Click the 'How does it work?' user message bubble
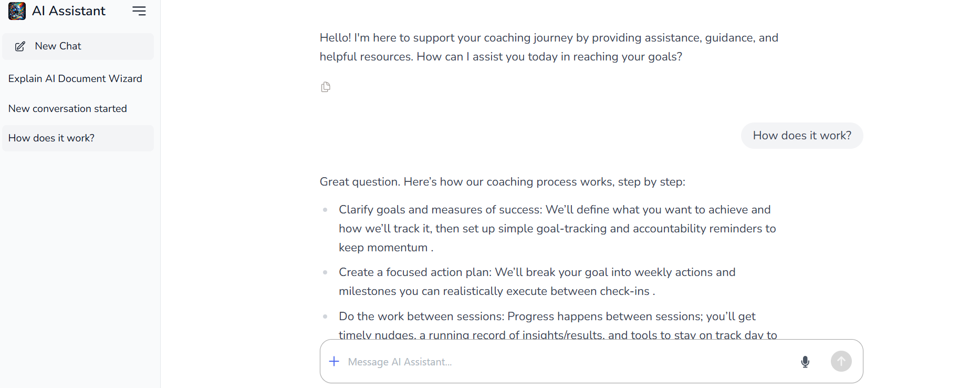 [x=801, y=136]
